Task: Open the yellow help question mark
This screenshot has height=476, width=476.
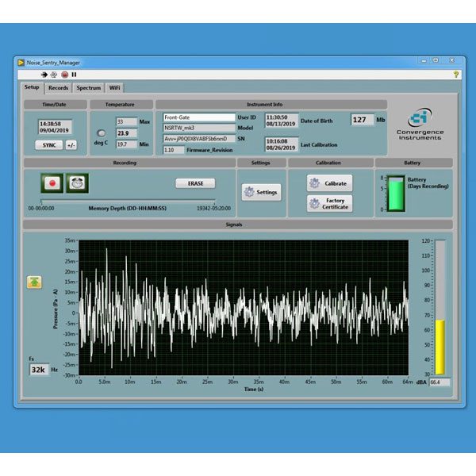Action: pos(456,74)
